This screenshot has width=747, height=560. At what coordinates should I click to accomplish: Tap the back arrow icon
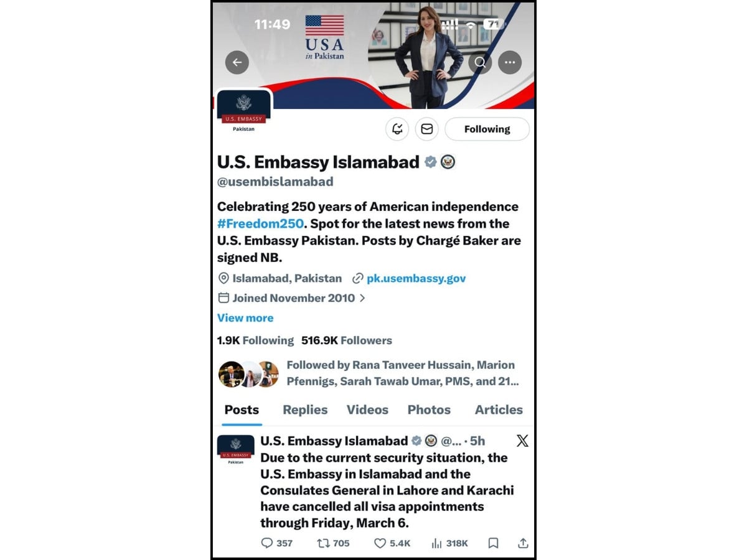[237, 62]
